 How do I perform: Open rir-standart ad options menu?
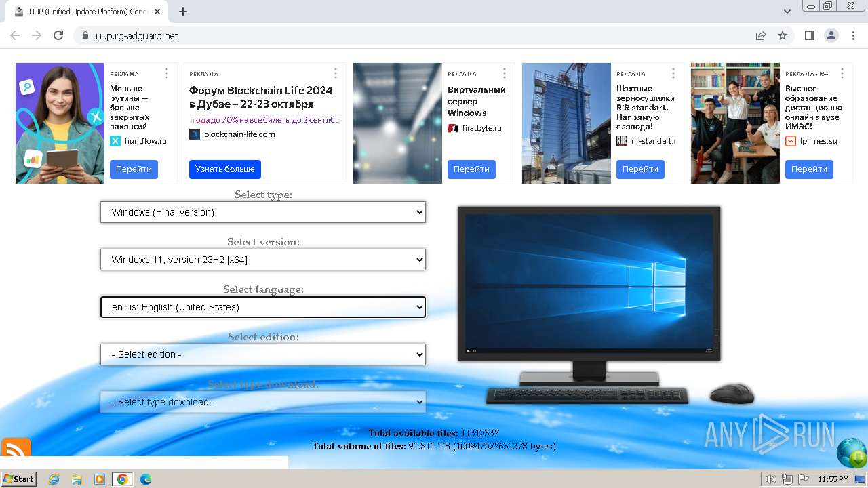pyautogui.click(x=673, y=73)
